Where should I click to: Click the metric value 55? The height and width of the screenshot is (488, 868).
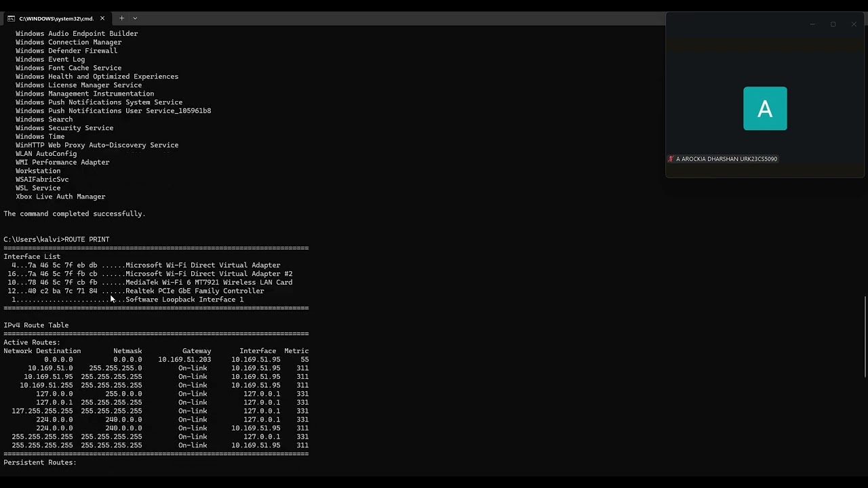pyautogui.click(x=304, y=360)
